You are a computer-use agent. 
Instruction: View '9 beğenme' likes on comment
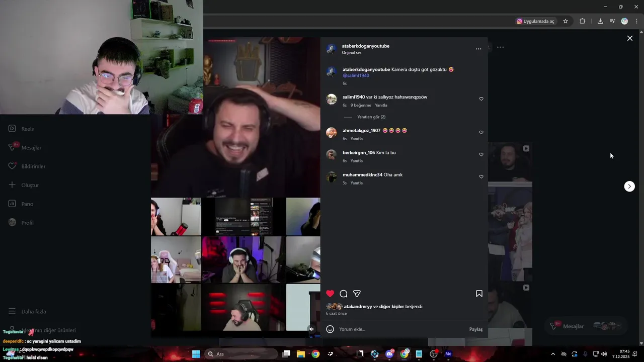pos(361,106)
